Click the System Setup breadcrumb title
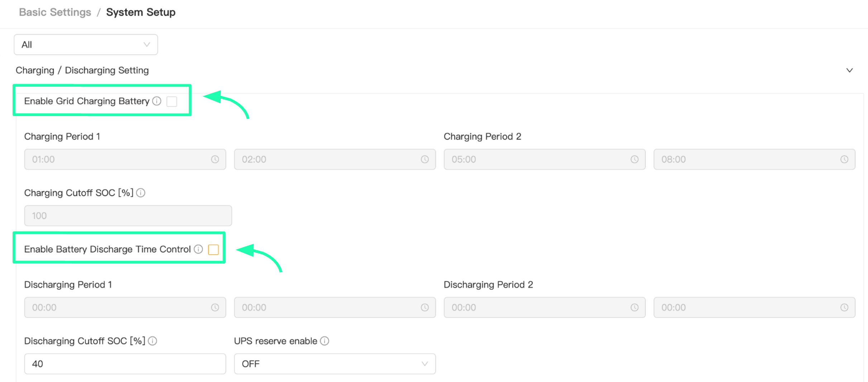868x382 pixels. [x=141, y=12]
